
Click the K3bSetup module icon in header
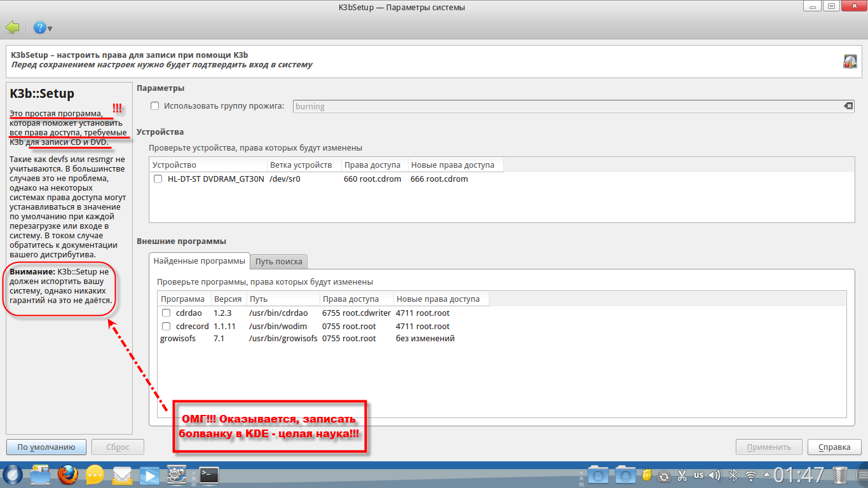(x=850, y=62)
